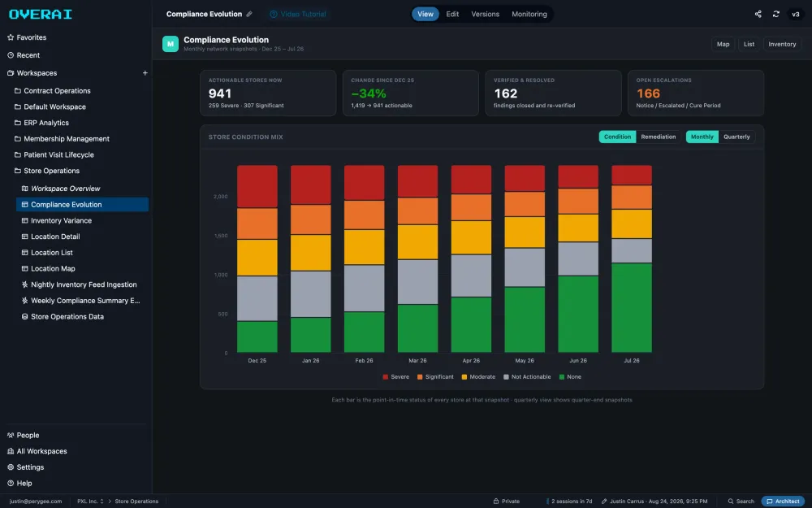This screenshot has height=508, width=812.
Task: Open the Versions tab
Action: point(486,14)
